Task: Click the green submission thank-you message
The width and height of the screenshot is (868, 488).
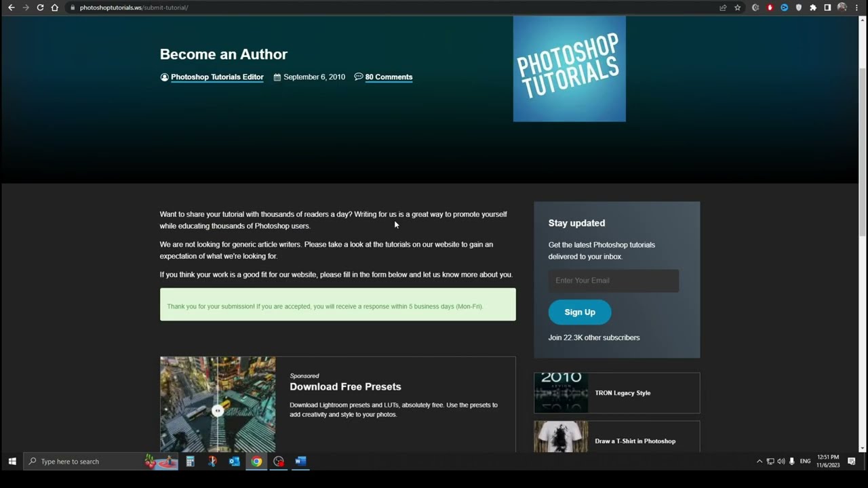Action: tap(338, 304)
